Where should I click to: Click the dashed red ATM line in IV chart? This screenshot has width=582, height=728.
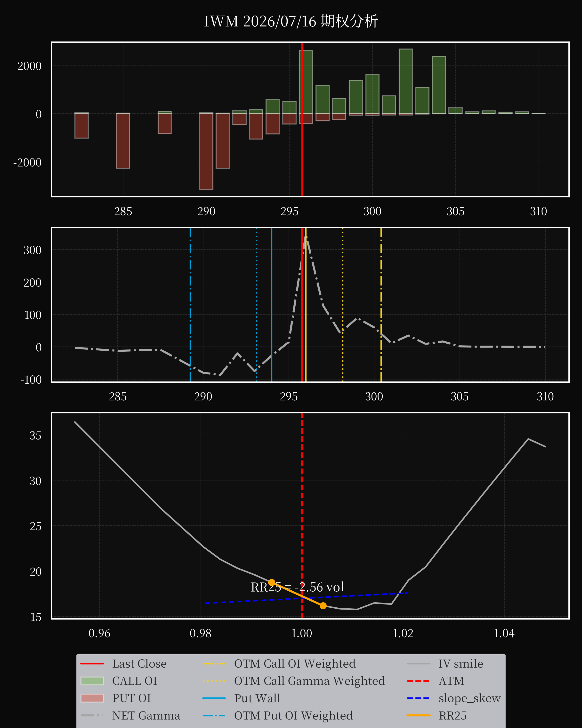pyautogui.click(x=302, y=516)
